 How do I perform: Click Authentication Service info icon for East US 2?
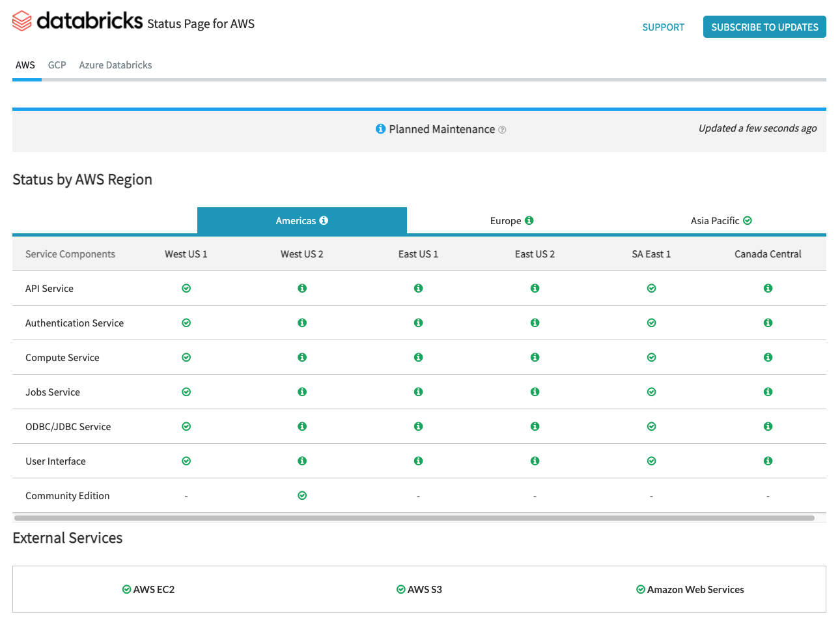(x=535, y=323)
